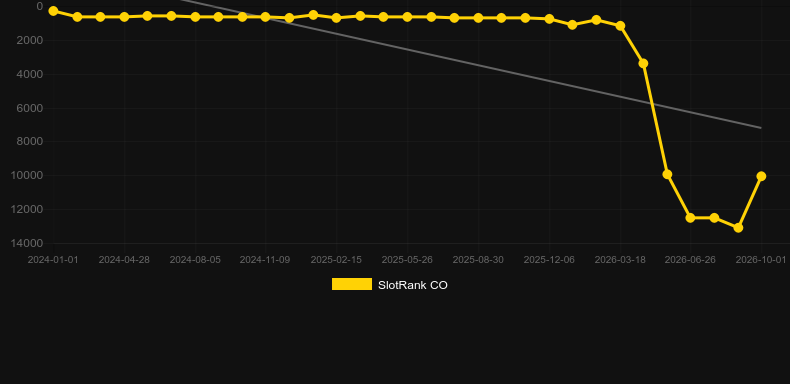Image resolution: width=790 pixels, height=384 pixels.
Task: Click the 12000 y-axis label
Action: pyautogui.click(x=27, y=209)
